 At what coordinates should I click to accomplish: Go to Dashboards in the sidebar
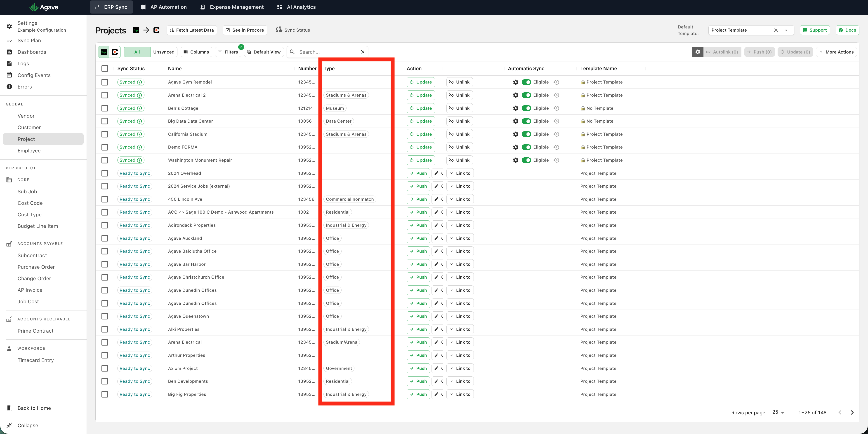pyautogui.click(x=32, y=52)
